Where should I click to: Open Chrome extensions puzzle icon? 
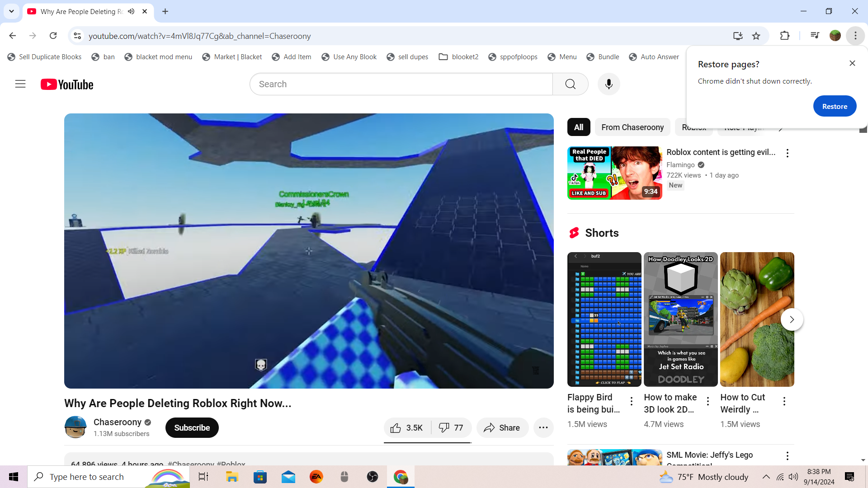[785, 36]
